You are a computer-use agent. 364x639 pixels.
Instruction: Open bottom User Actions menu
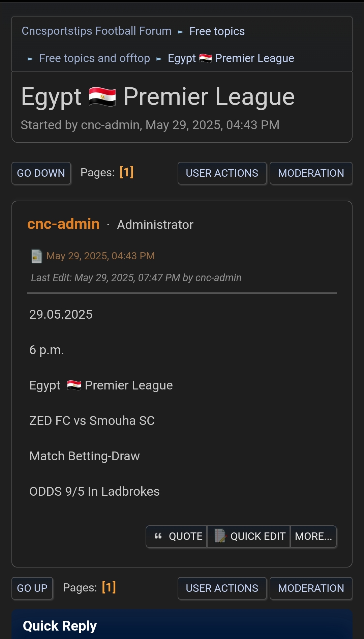click(222, 588)
